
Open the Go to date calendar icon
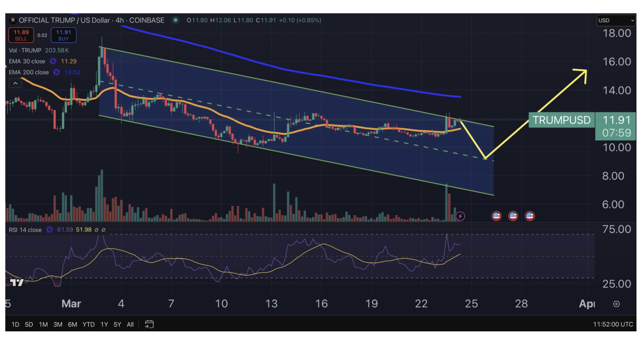click(149, 324)
